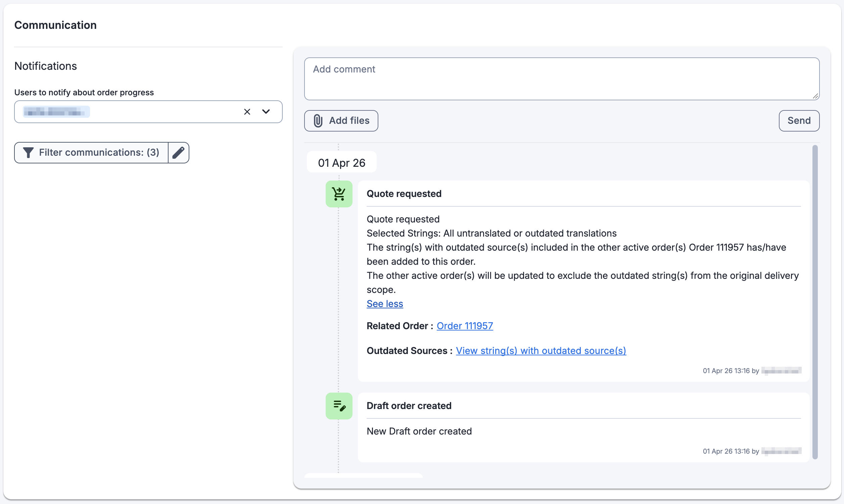
Task: Focus the Add comment text box
Action: click(x=562, y=79)
